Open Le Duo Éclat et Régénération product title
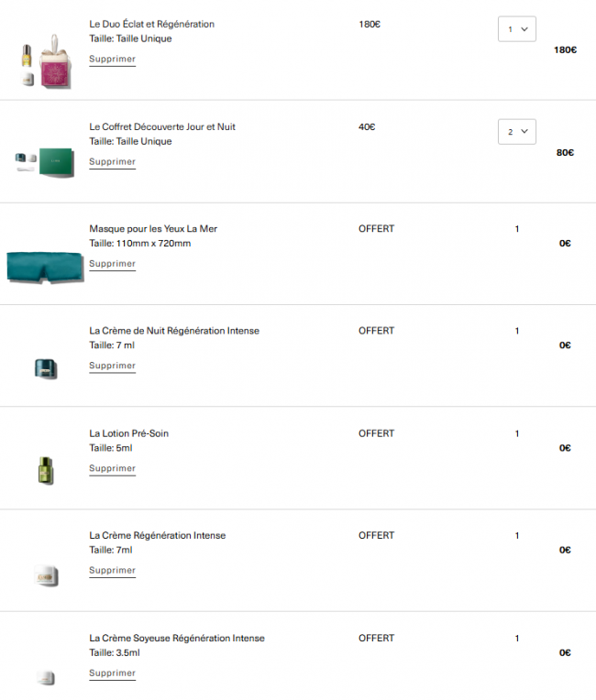This screenshot has height=700, width=596. [x=152, y=24]
